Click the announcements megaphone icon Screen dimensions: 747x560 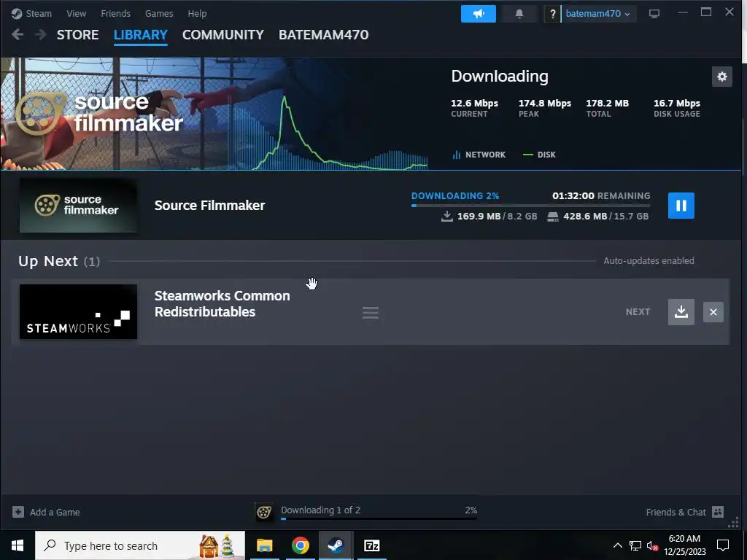479,14
